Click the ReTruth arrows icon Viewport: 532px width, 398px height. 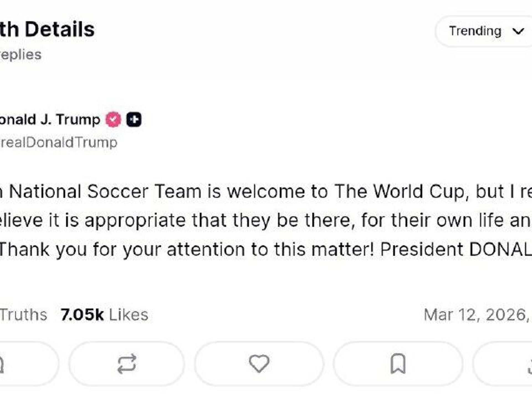(127, 364)
